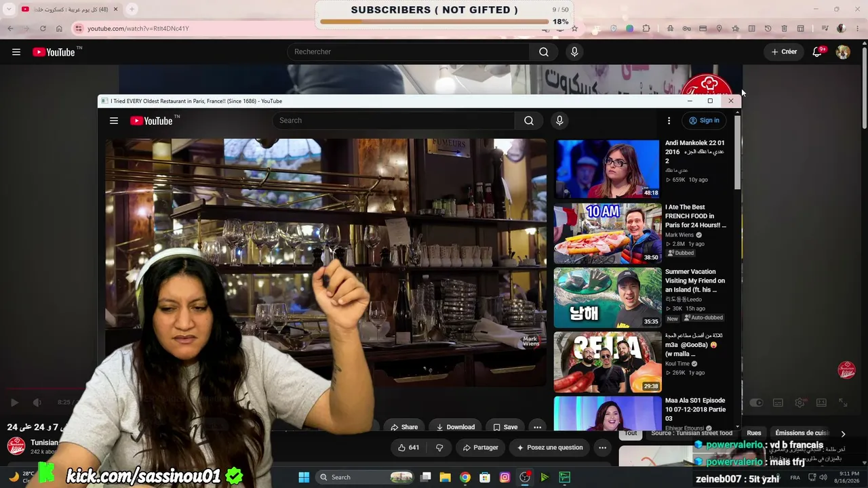Open the back video player's settings gear

[x=800, y=403]
